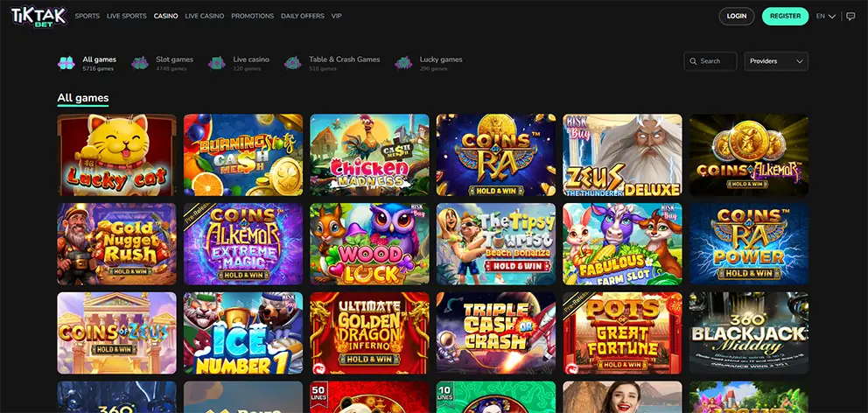Click the Table & Crash Games icon
868x413 pixels.
tap(293, 63)
